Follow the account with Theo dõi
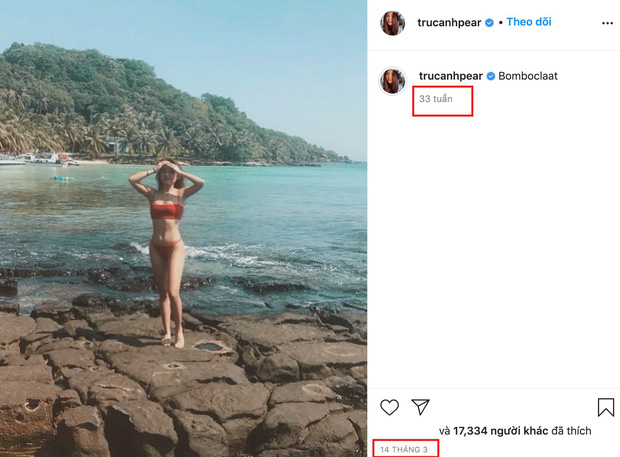 [x=530, y=22]
